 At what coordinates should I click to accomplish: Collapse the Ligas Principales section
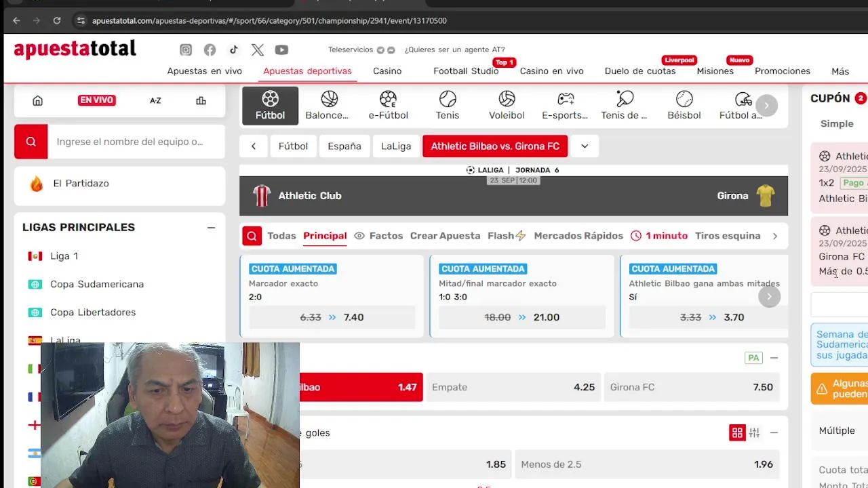tap(211, 228)
